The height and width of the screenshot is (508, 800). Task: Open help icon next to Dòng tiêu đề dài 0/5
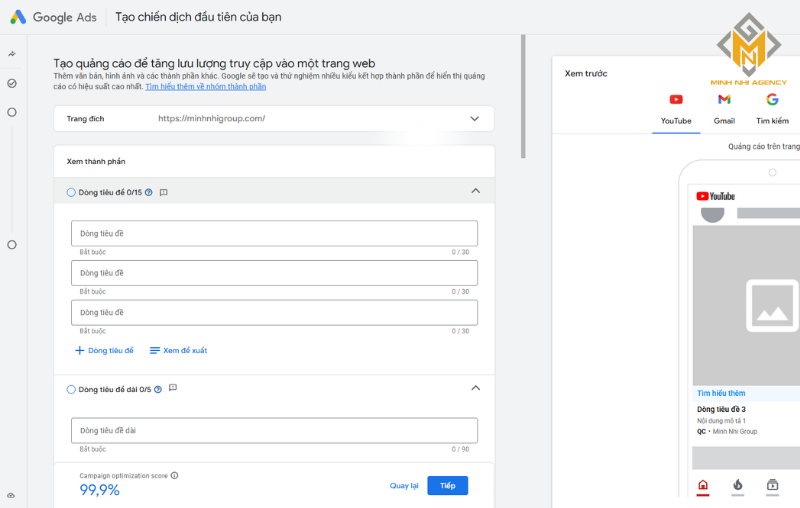click(158, 389)
